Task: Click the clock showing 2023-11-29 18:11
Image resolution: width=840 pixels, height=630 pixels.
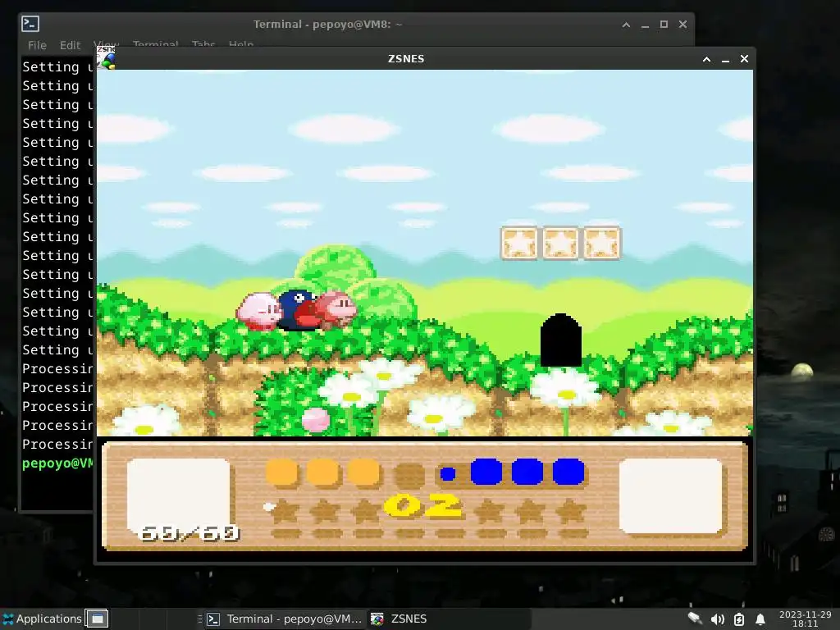Action: click(806, 619)
